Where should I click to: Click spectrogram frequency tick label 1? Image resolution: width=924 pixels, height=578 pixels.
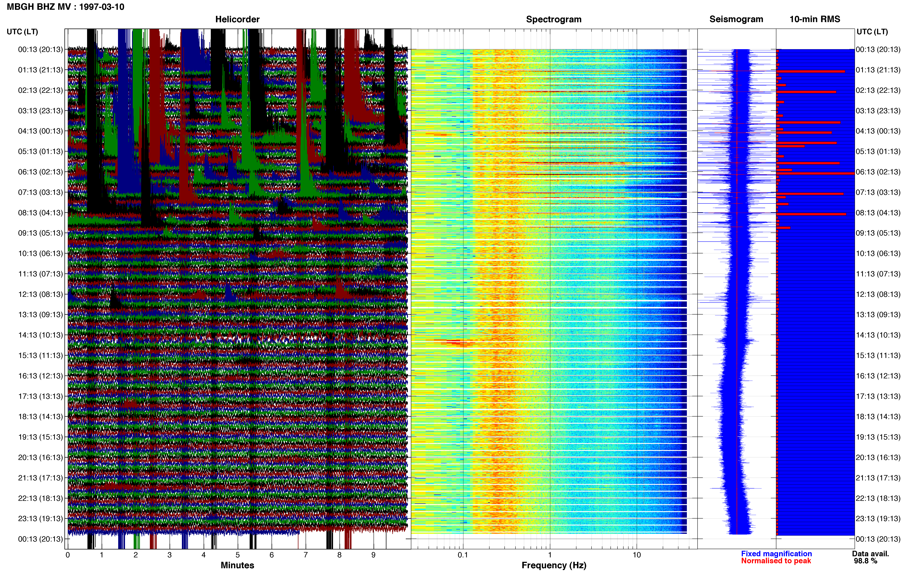pos(550,555)
